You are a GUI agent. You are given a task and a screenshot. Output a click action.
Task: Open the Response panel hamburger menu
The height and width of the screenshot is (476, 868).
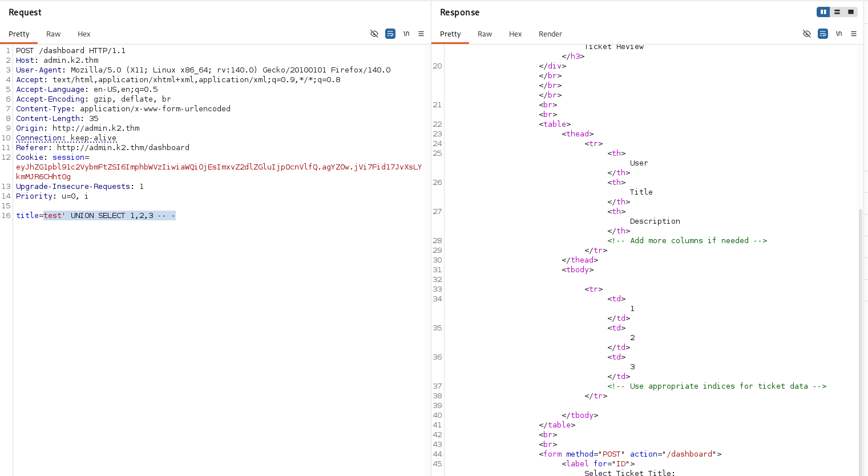(854, 34)
